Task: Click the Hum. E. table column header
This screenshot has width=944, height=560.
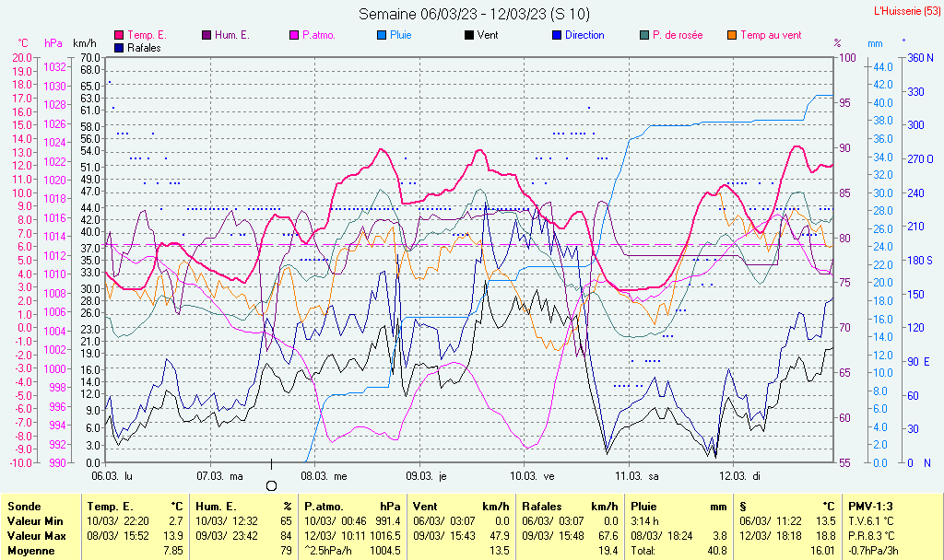Action: pos(216,507)
